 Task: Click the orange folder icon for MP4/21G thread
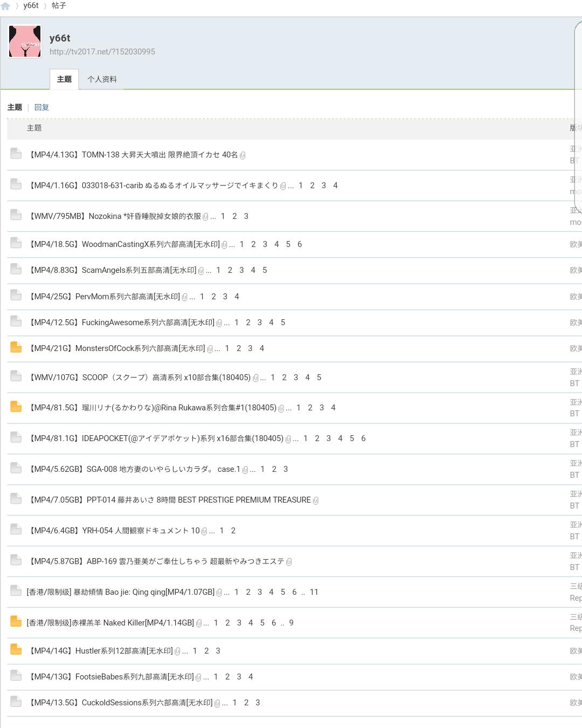pos(16,347)
